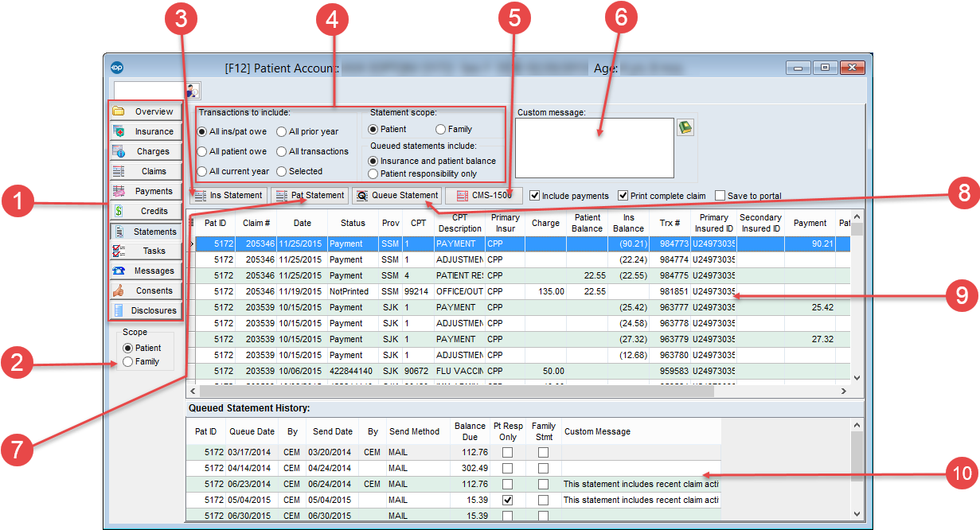Click the Disclosures icon in sidebar
Screen dimensions: 980x530
coord(119,310)
